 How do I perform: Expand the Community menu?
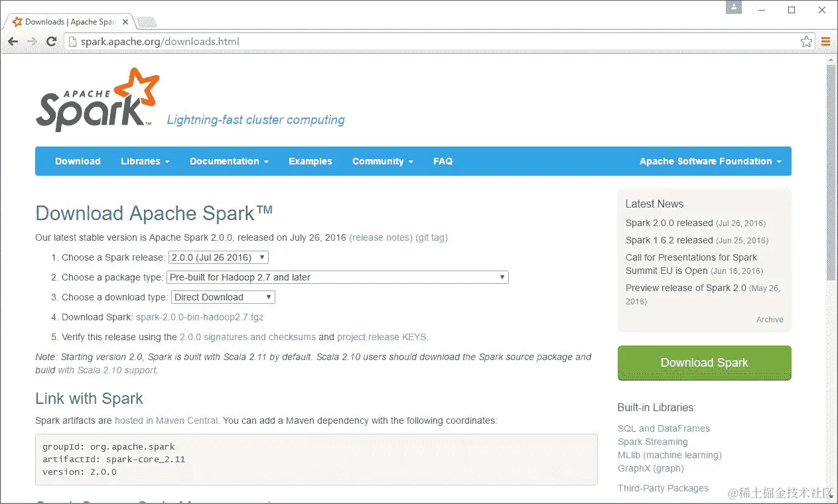tap(383, 161)
